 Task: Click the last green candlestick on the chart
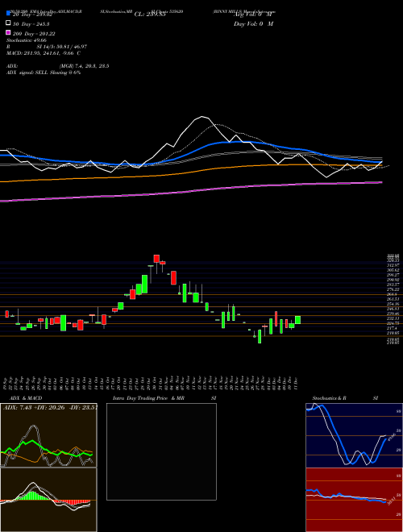tap(297, 320)
